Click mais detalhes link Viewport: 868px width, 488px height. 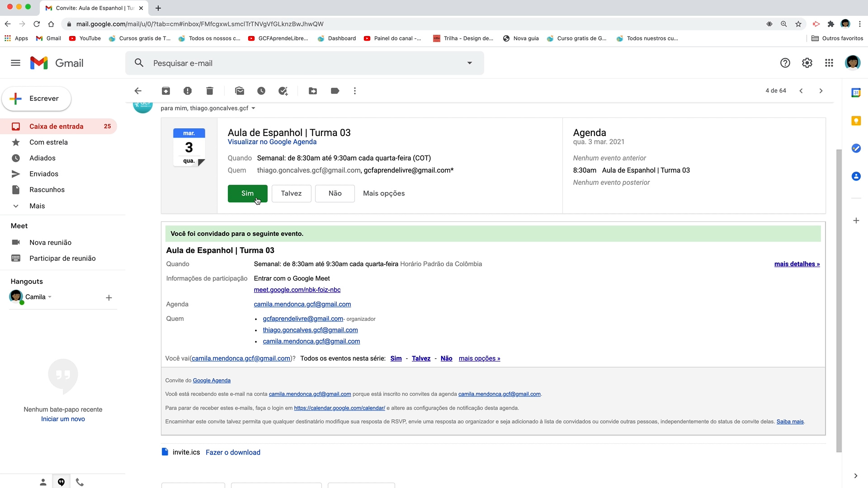(797, 264)
